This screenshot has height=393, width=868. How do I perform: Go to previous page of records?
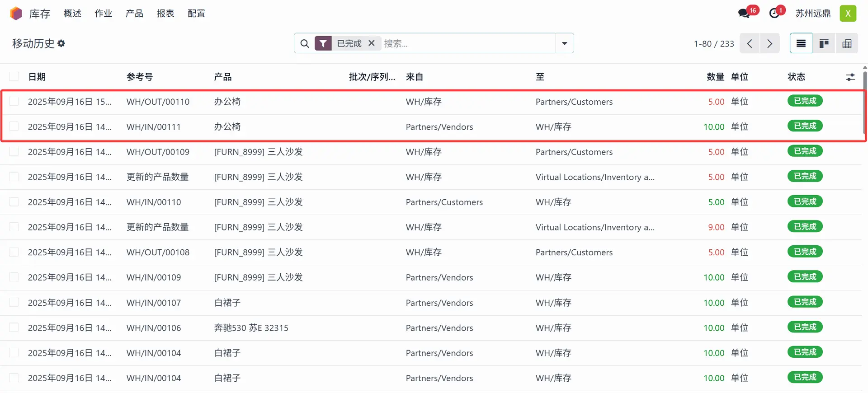[x=750, y=43]
